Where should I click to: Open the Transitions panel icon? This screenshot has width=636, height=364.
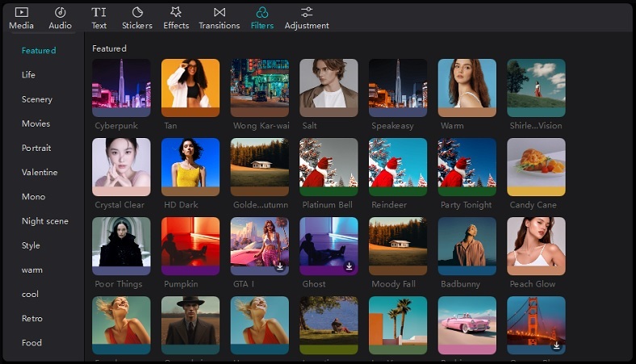pyautogui.click(x=220, y=12)
